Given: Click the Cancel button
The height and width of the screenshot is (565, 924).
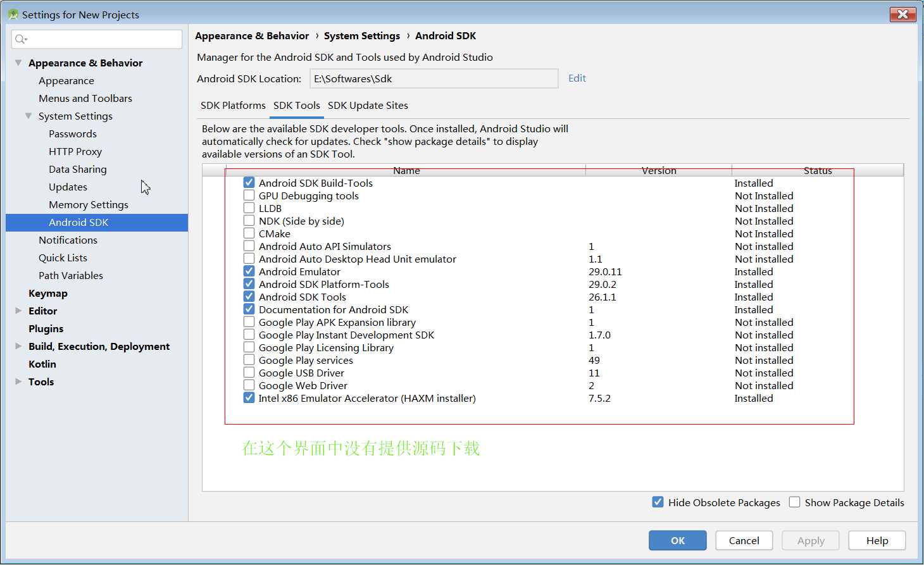Looking at the screenshot, I should click(x=744, y=540).
